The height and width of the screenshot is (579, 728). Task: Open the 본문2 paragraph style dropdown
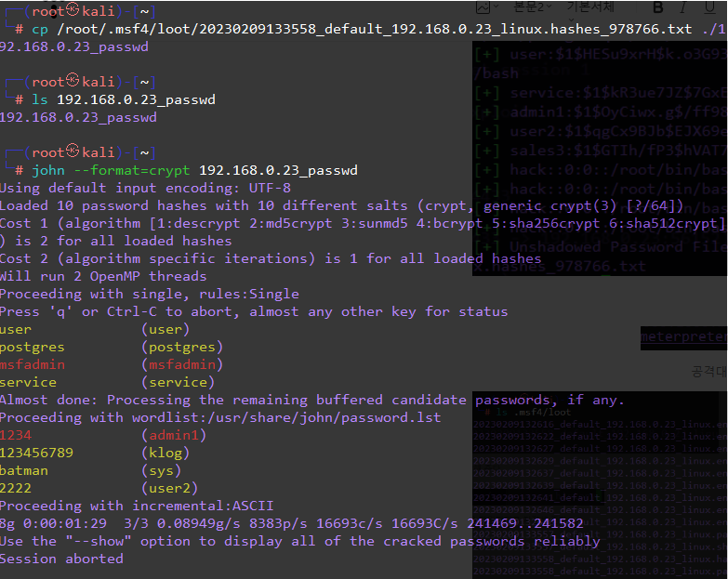[533, 7]
